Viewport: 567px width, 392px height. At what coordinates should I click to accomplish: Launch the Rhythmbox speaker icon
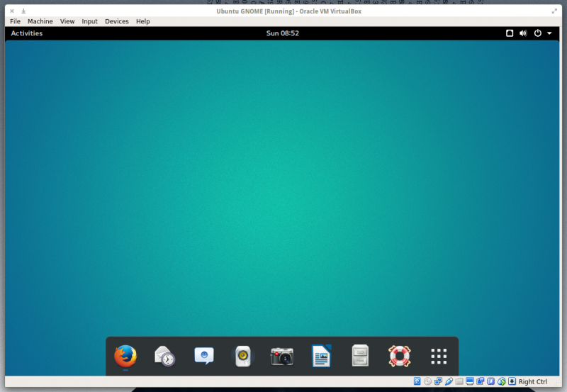point(243,356)
